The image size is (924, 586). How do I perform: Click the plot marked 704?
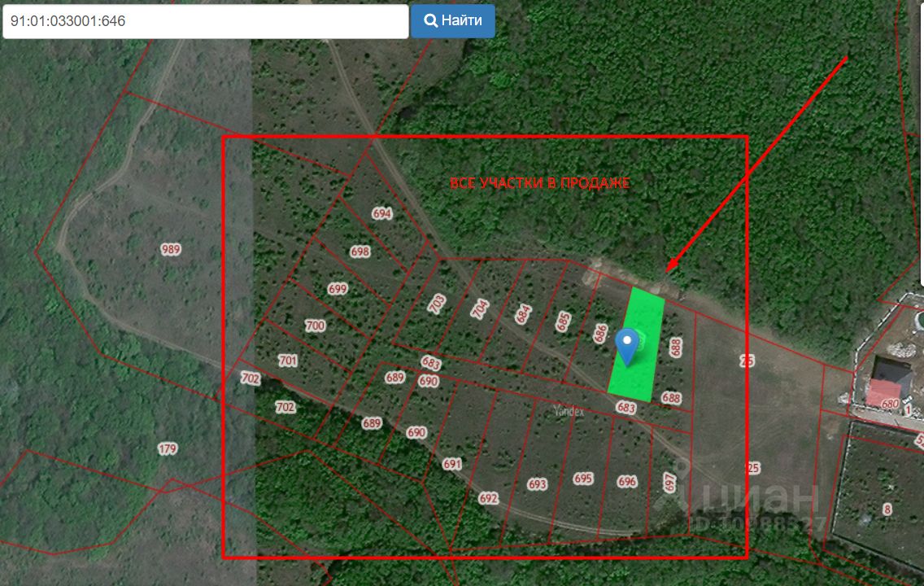tap(480, 308)
